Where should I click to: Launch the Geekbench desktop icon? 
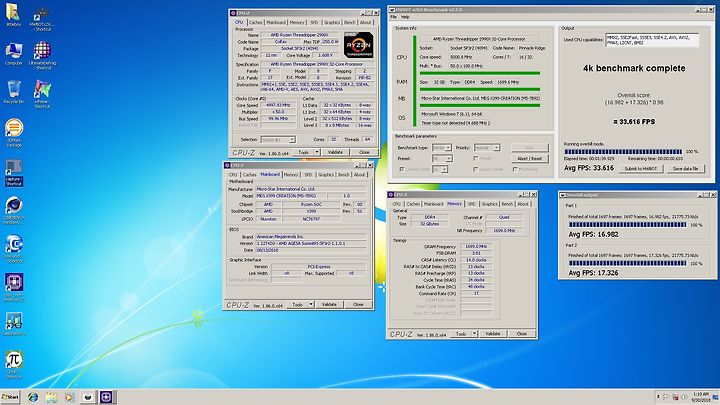coord(14,324)
